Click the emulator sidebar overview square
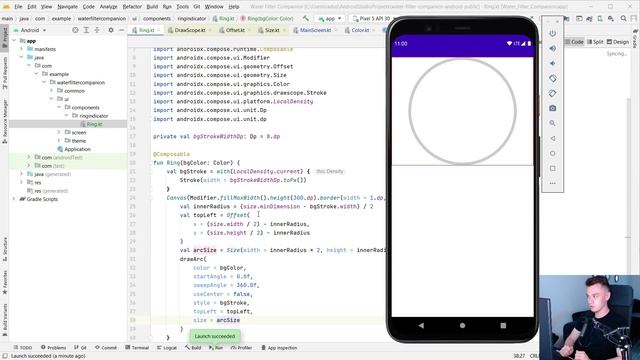This screenshot has width=640, height=360. tap(552, 168)
